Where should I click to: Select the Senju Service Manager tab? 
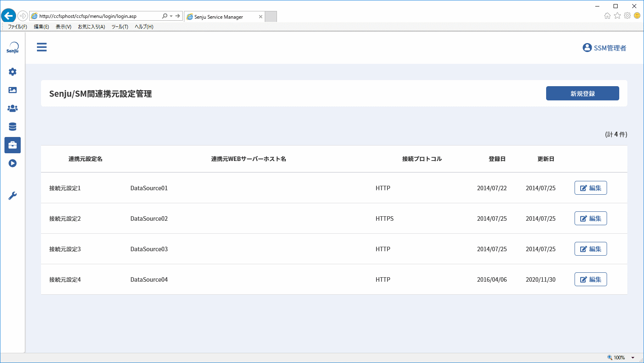(x=224, y=17)
